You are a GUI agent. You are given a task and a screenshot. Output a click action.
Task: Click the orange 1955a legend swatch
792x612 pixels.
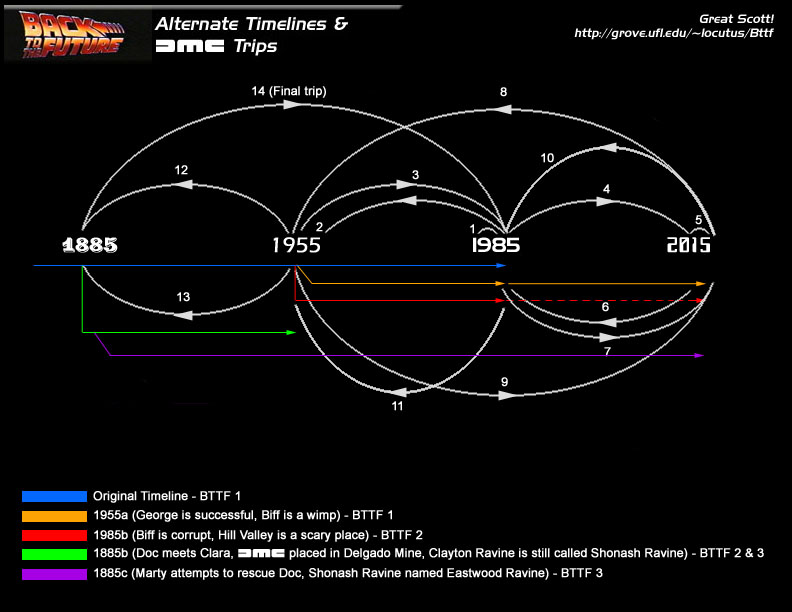coord(55,516)
